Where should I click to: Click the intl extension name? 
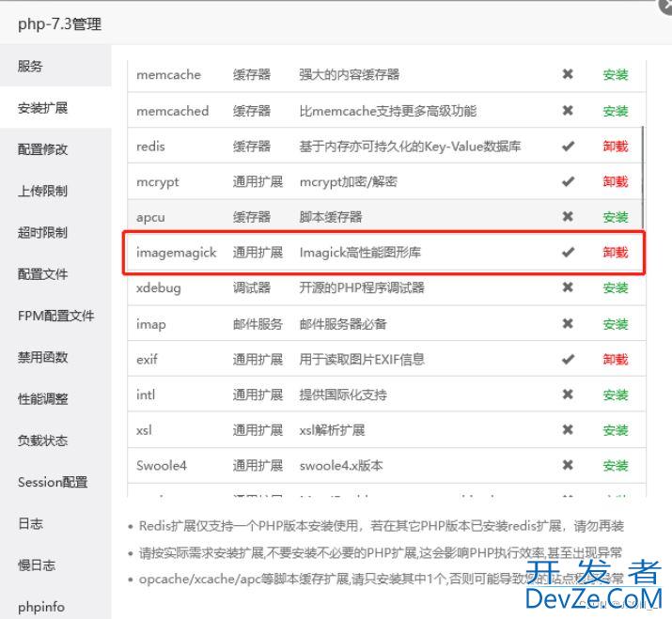pyautogui.click(x=146, y=395)
